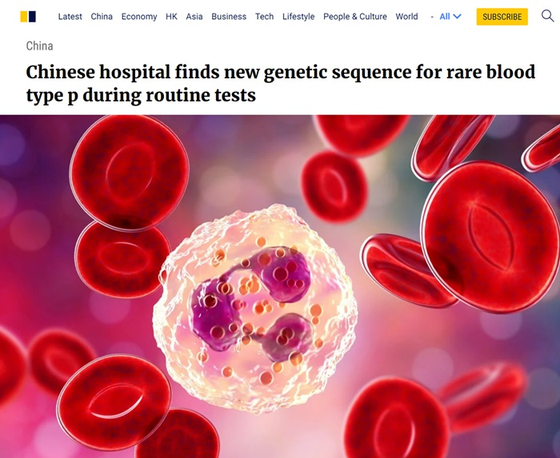Click the China category label above headline
The height and width of the screenshot is (458, 560).
tap(40, 46)
